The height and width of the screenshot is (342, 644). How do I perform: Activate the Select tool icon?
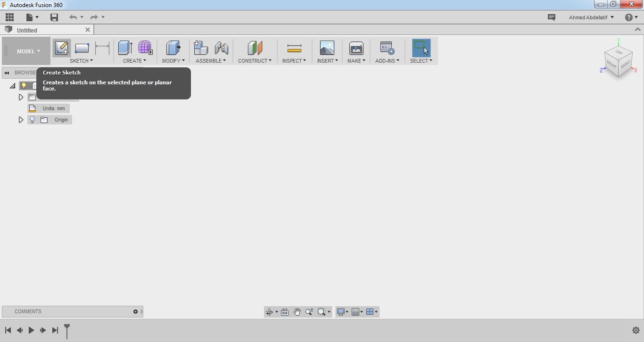421,48
